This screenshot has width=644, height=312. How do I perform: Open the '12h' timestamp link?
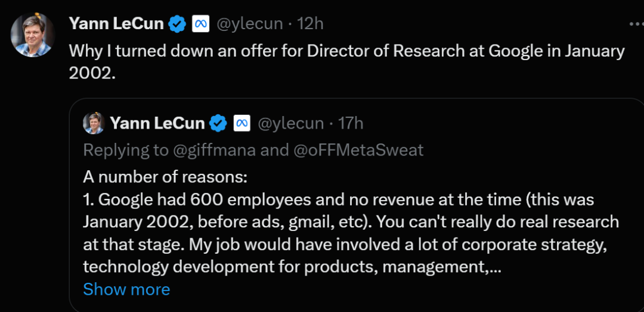click(x=311, y=24)
